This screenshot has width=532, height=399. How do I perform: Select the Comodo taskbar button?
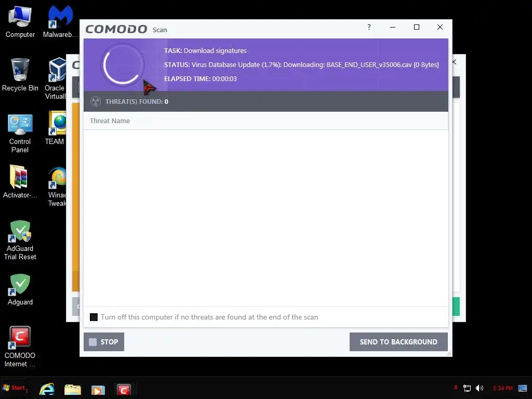tap(124, 389)
